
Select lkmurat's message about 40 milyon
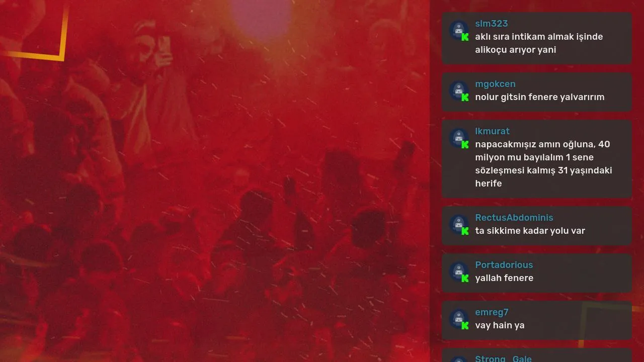(543, 164)
